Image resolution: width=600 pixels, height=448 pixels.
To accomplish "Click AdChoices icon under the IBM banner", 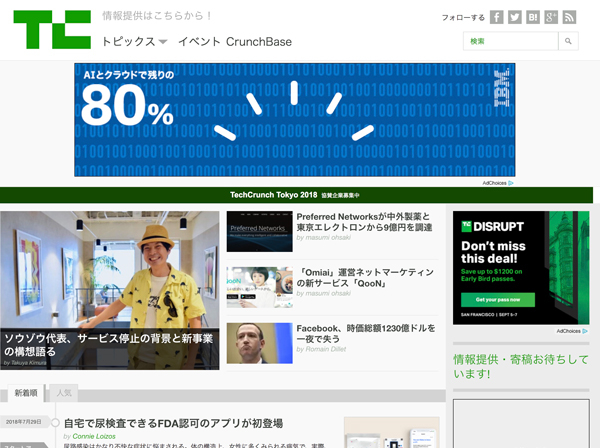I will click(x=510, y=183).
